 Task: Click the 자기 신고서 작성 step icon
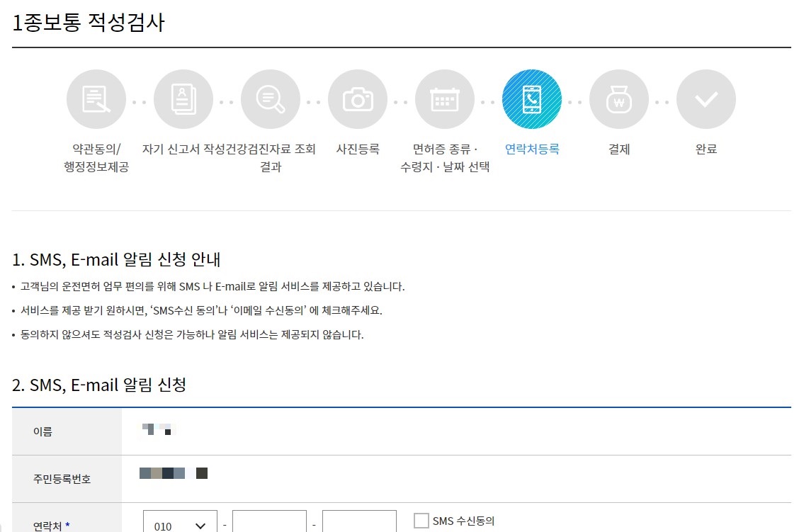pyautogui.click(x=183, y=99)
